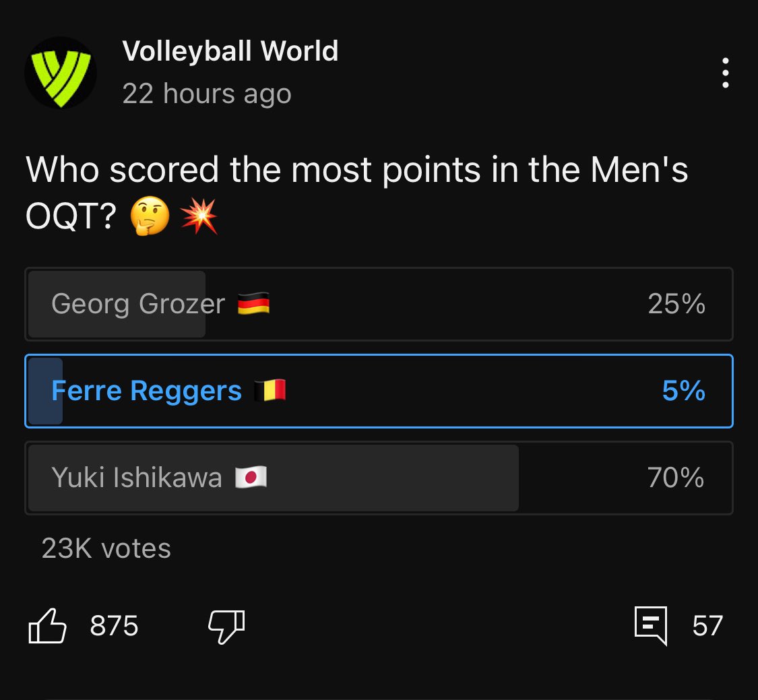Image resolution: width=758 pixels, height=700 pixels.
Task: Open the three-dot post options menu
Action: (725, 73)
